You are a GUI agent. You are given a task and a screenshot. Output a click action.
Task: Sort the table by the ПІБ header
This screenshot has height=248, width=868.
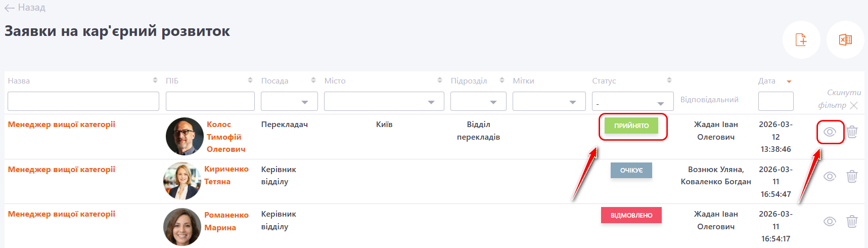tap(172, 81)
